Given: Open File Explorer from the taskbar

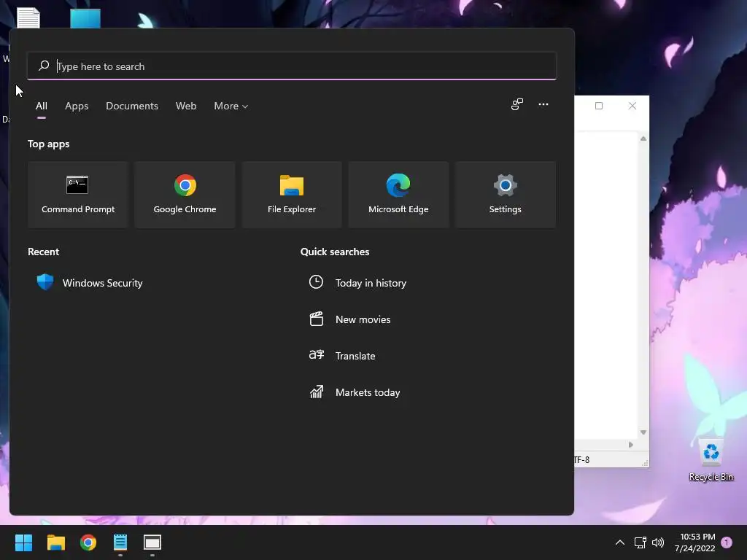Looking at the screenshot, I should [55, 542].
